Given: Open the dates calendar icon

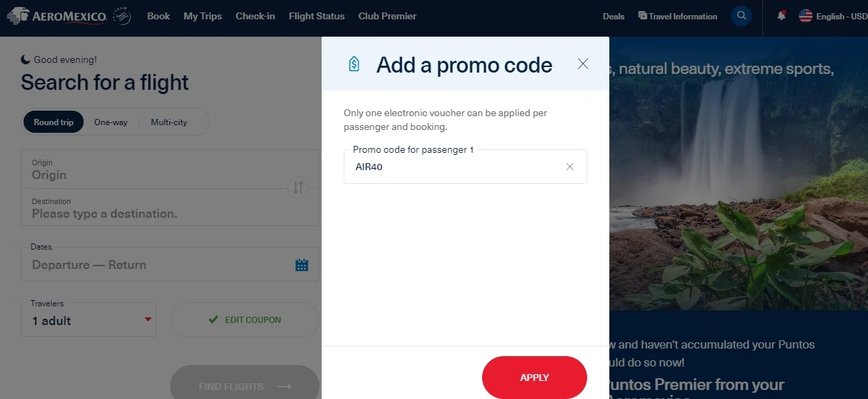Looking at the screenshot, I should (x=302, y=265).
